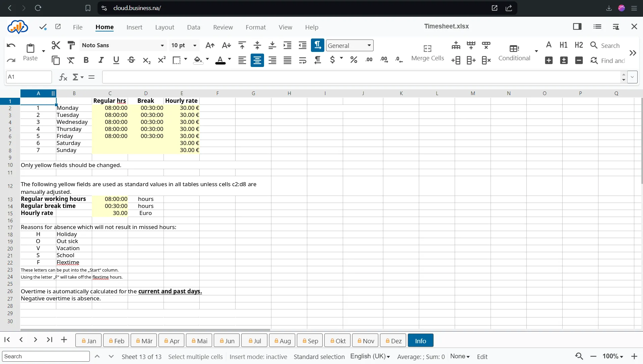Center cell content vertically
The image size is (643, 364).
[257, 45]
